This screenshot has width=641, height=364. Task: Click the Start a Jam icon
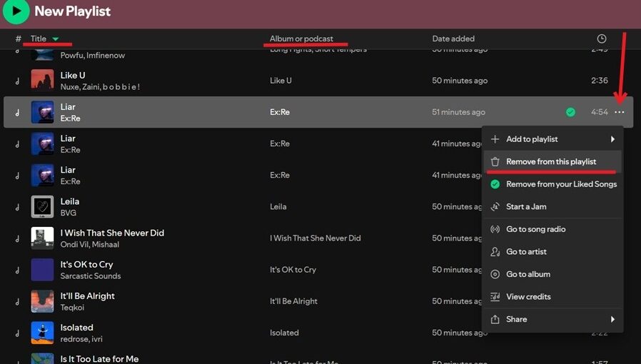[495, 207]
